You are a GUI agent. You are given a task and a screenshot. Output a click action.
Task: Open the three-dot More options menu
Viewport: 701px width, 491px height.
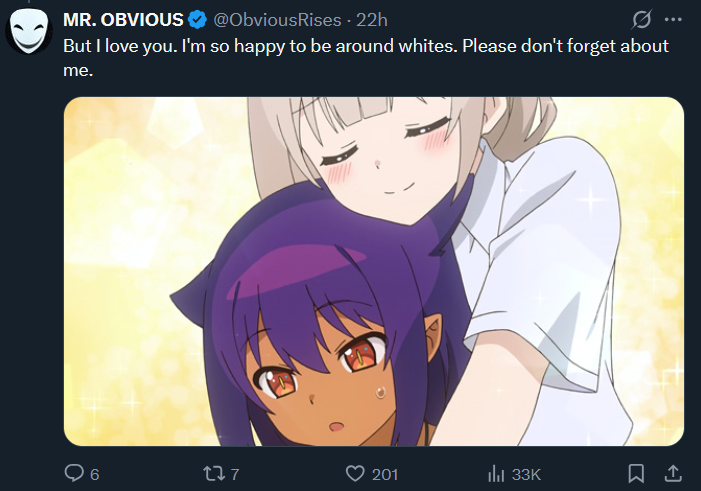(673, 20)
